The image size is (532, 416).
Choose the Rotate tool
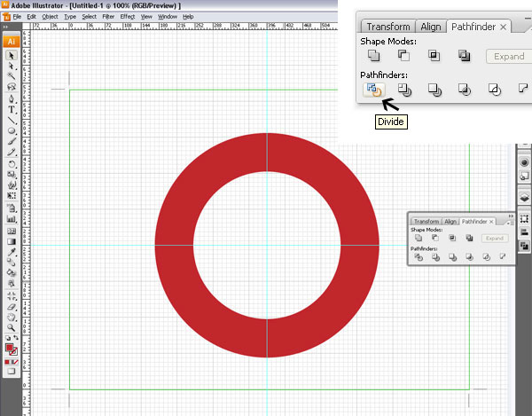click(x=12, y=164)
